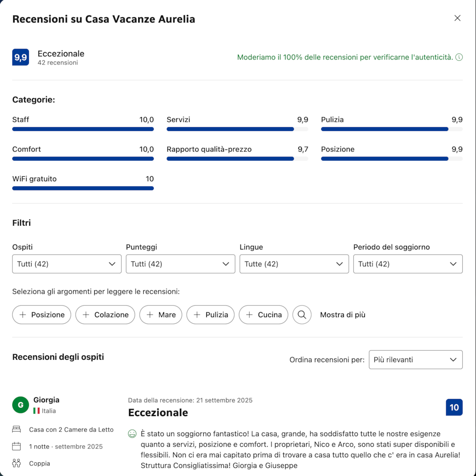The width and height of the screenshot is (476, 476).
Task: Click the info icon beside moderation notice
Action: (x=459, y=57)
